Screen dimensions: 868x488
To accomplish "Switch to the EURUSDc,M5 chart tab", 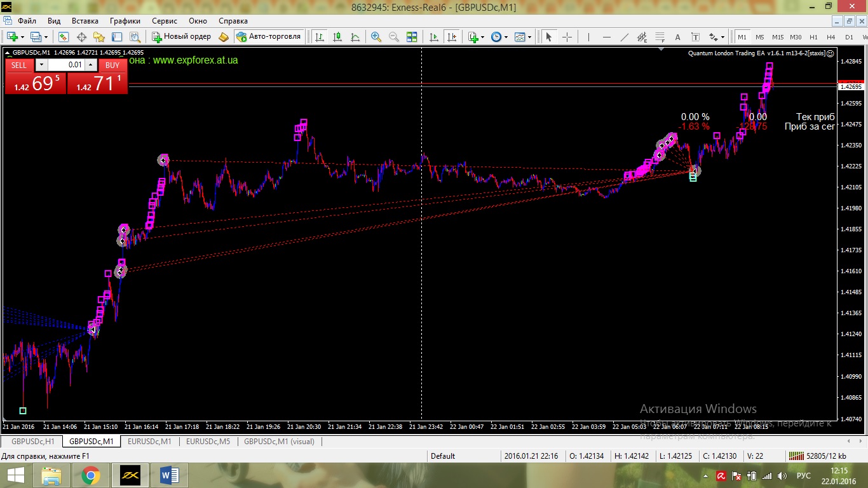I will point(208,441).
